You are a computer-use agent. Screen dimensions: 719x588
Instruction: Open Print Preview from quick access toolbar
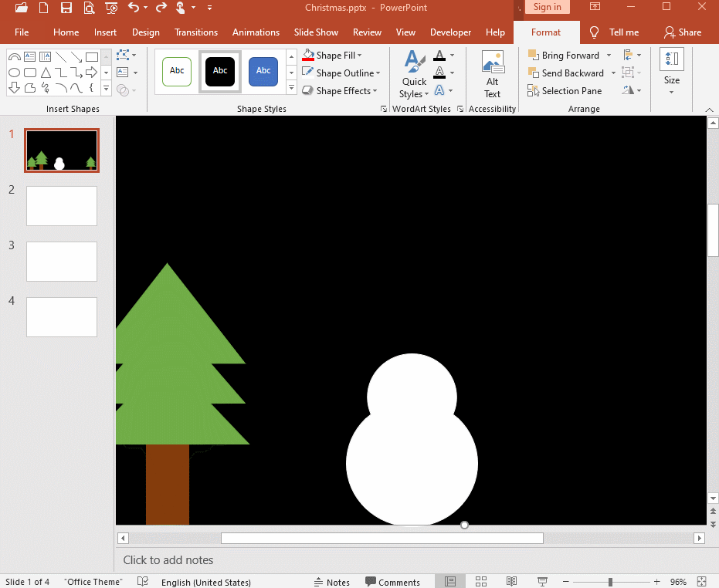click(89, 8)
